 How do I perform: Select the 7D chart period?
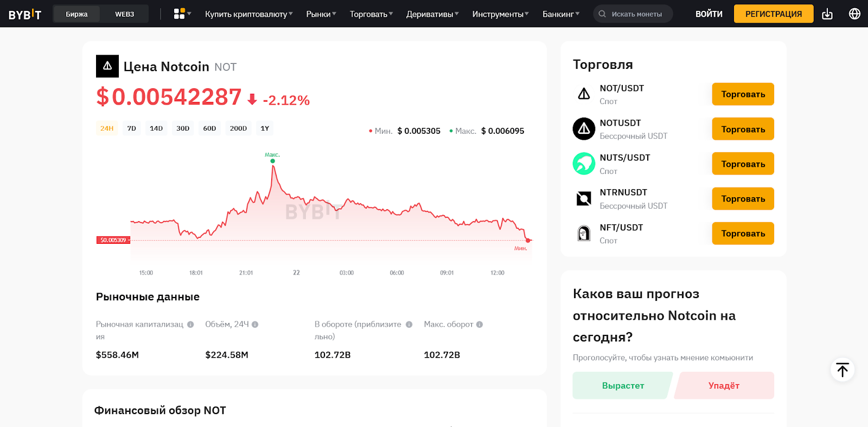tap(132, 128)
